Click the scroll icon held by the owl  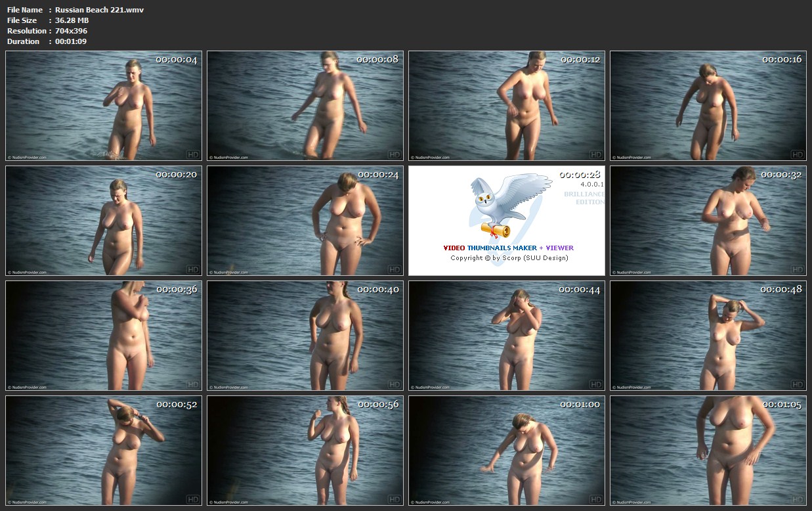(495, 229)
